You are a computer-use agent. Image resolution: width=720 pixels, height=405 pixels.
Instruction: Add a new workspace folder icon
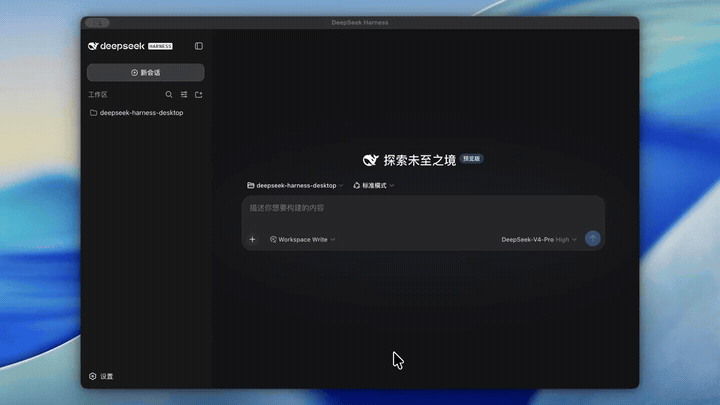tap(198, 95)
